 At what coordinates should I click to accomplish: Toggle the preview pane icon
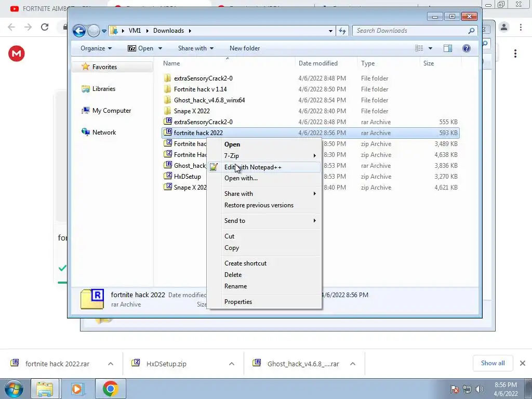448,48
